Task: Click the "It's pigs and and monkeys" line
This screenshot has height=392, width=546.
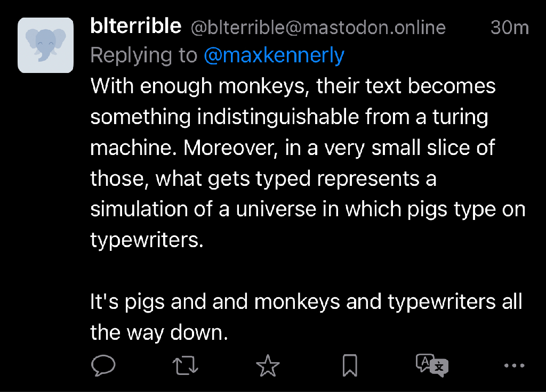Action: coord(306,301)
